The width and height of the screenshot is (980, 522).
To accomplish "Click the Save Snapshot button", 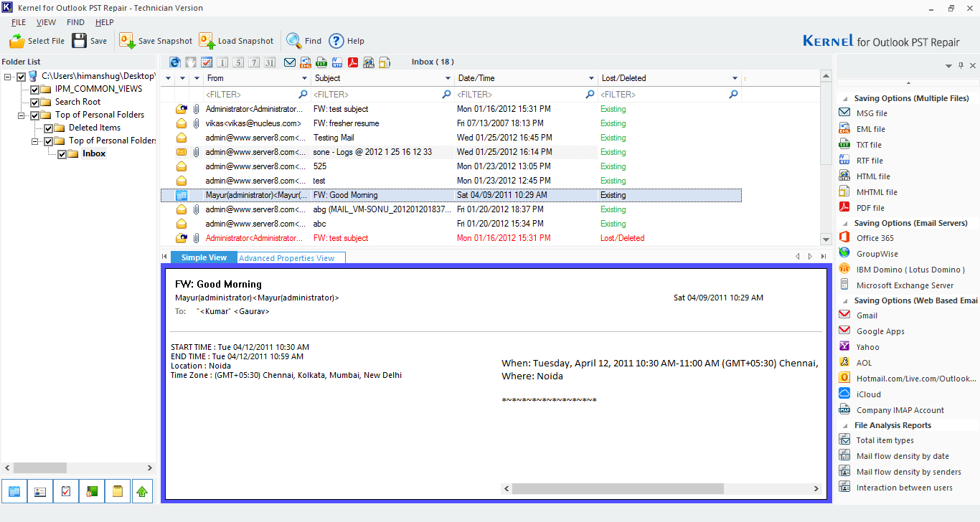I will click(156, 41).
